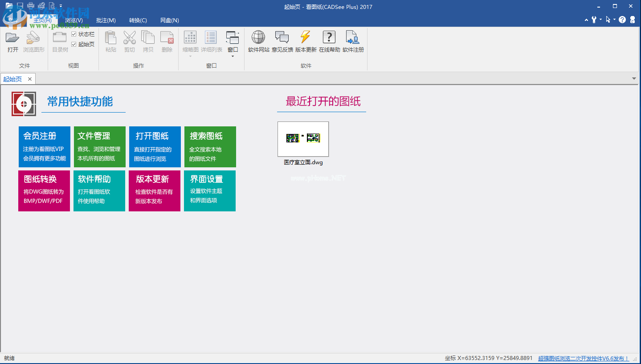Select the 浏览(V) ribbon tab

tap(73, 20)
